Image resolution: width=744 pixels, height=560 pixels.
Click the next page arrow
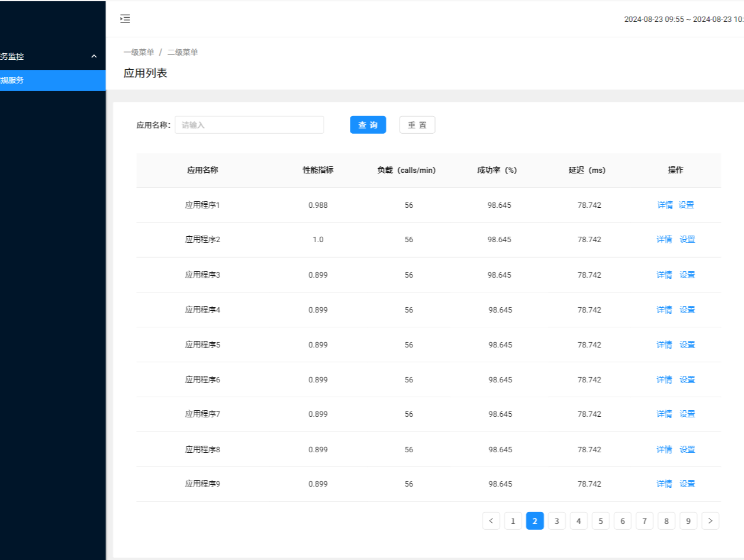(710, 520)
